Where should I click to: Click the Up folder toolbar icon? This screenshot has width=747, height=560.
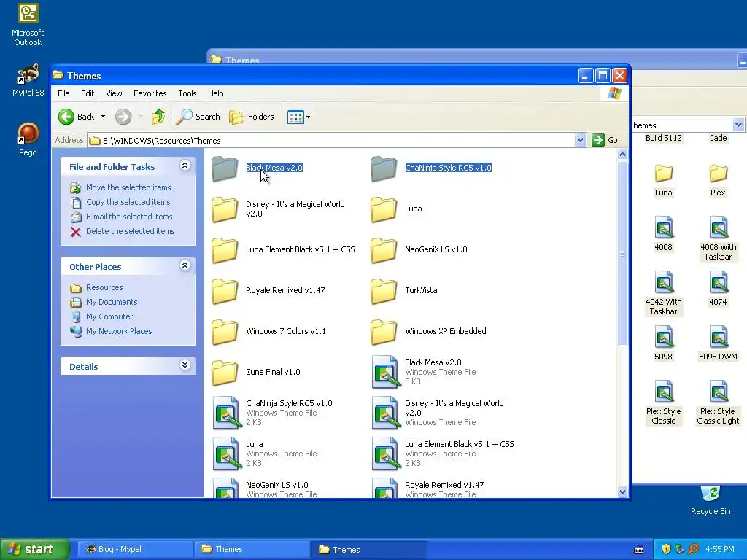158,117
